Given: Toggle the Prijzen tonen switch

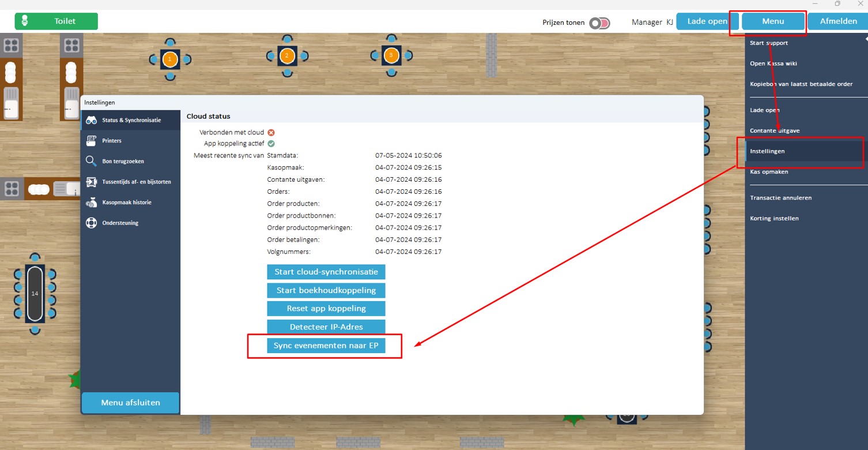Looking at the screenshot, I should tap(599, 23).
